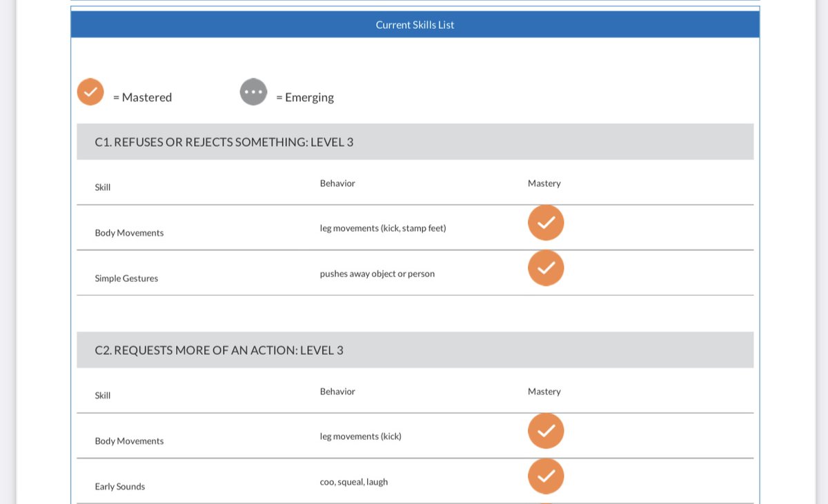This screenshot has height=504, width=828.
Task: Click 'pushes away object or person' behavior text
Action: point(377,274)
